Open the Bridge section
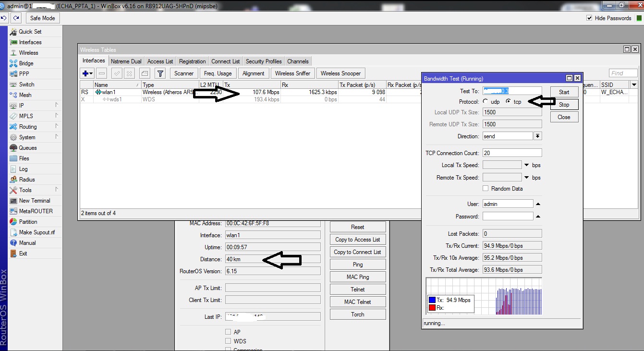This screenshot has width=644, height=351. 26,63
